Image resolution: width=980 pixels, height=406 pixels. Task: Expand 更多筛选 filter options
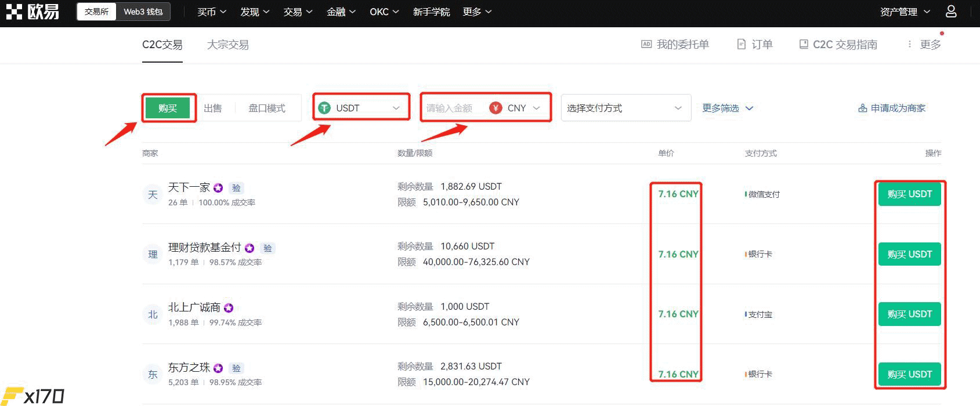point(728,108)
